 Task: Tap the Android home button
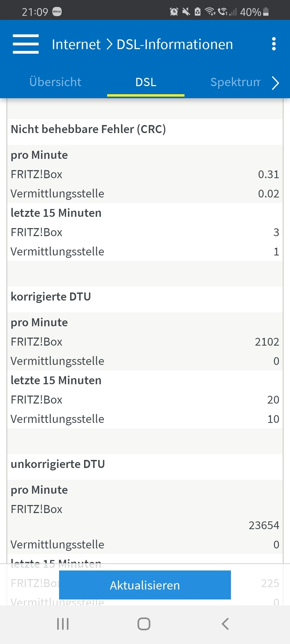pos(144,624)
